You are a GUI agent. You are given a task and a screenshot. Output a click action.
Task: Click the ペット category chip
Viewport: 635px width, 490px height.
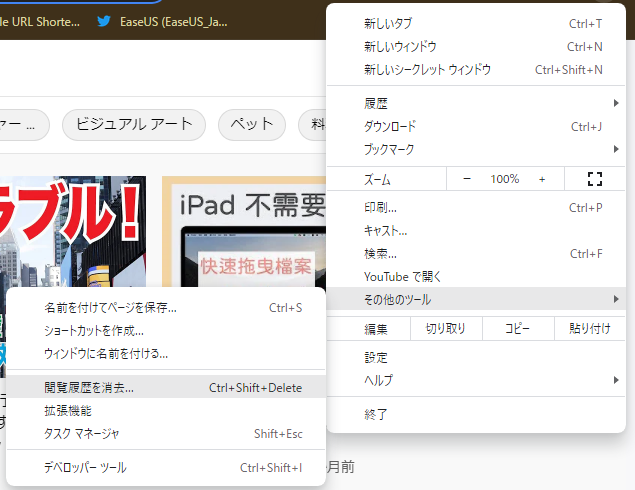[252, 124]
